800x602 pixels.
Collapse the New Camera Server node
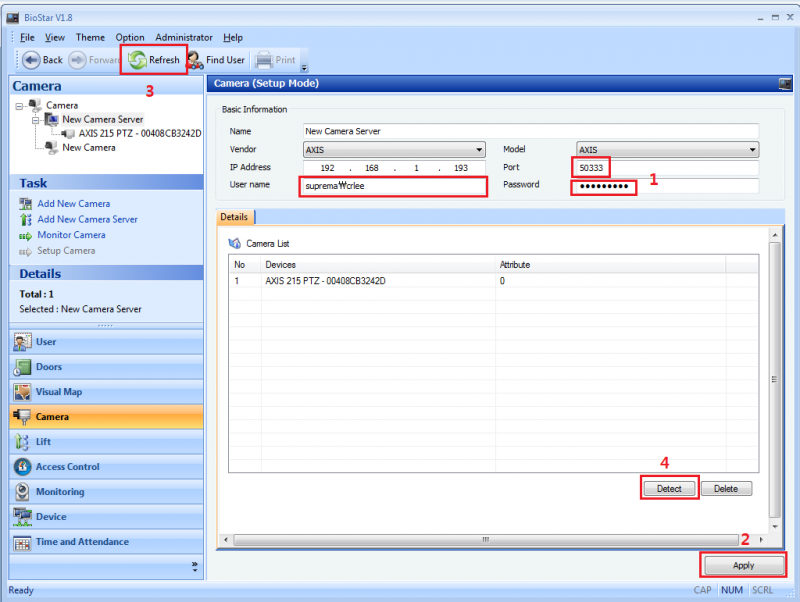[34, 119]
